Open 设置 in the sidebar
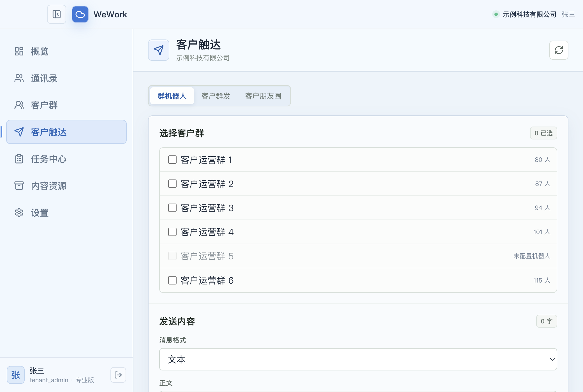The image size is (583, 392). click(66, 213)
